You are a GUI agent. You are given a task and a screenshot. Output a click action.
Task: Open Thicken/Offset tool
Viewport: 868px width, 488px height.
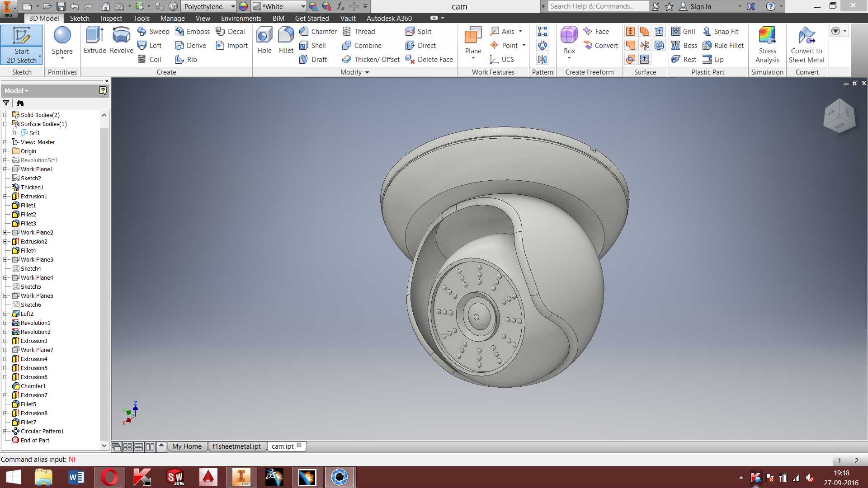(x=371, y=59)
